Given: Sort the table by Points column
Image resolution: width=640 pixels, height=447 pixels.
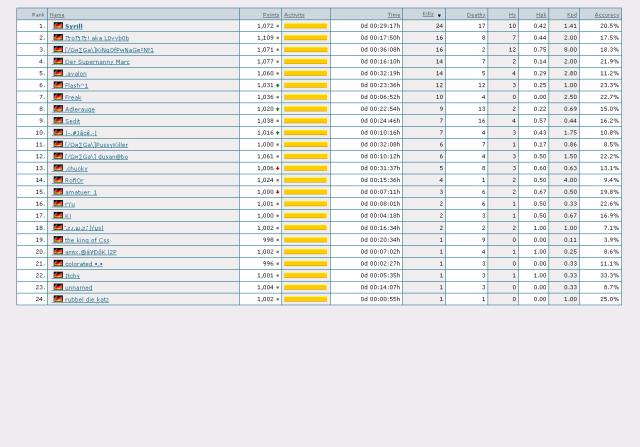Looking at the screenshot, I should coord(270,15).
